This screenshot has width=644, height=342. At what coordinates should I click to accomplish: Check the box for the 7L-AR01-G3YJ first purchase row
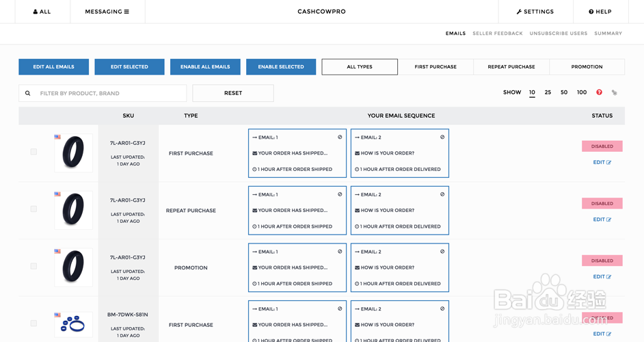[33, 152]
